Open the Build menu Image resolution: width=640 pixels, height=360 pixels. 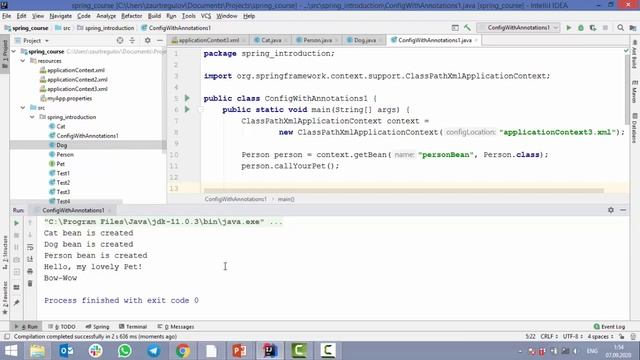pos(154,16)
